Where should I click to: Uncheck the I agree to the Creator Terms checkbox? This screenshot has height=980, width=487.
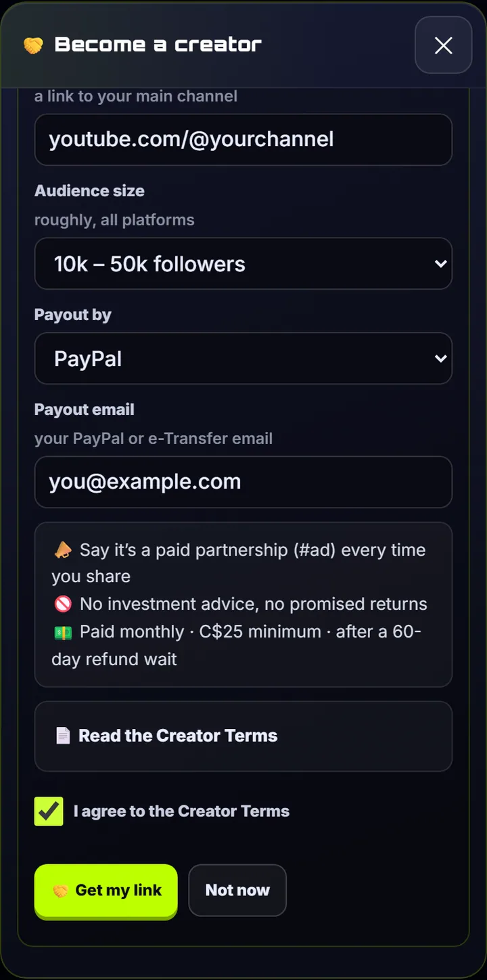[x=49, y=811]
